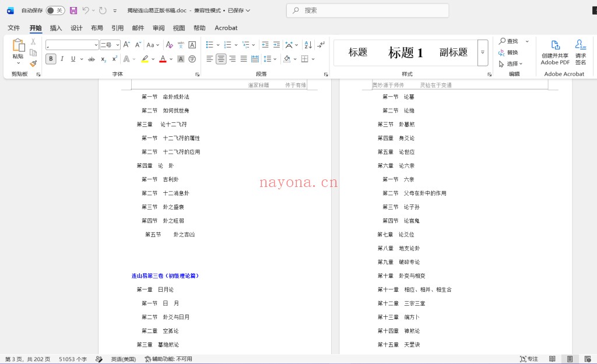This screenshot has height=364, width=597.
Task: Apply the 副标题 style
Action: point(453,52)
